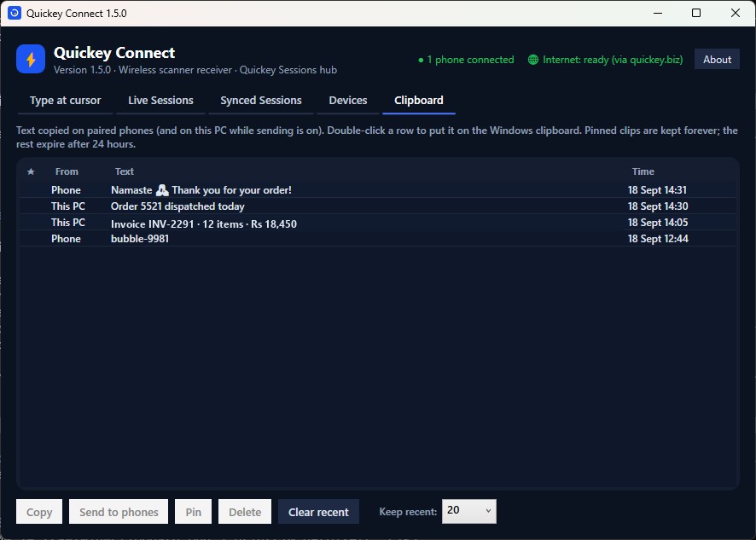The image size is (756, 540).
Task: Minimize the Quickey Connect window
Action: 658,13
